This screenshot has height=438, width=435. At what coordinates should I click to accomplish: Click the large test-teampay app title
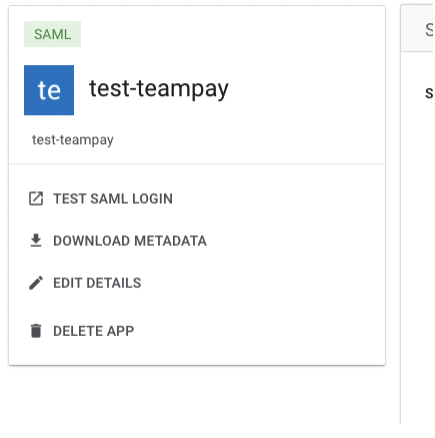tap(159, 89)
